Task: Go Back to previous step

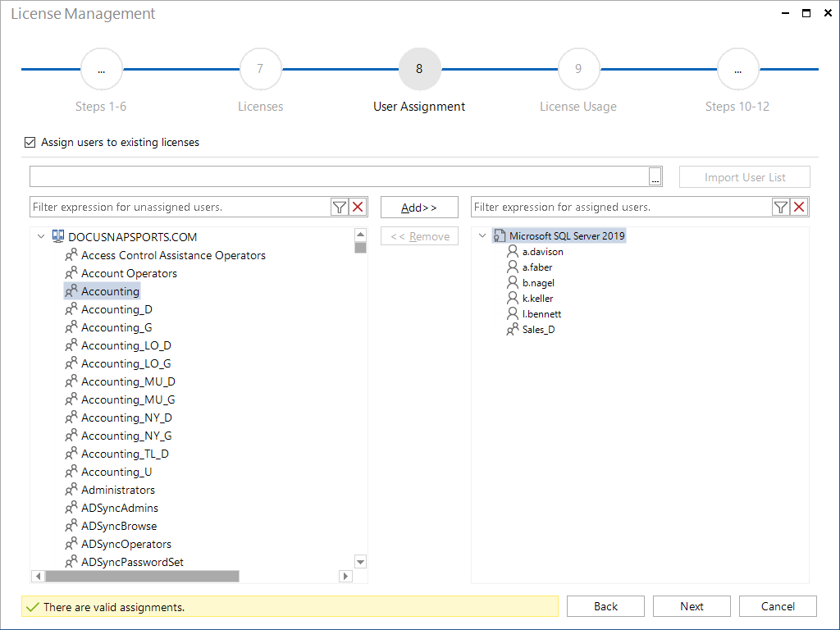Action: 605,606
